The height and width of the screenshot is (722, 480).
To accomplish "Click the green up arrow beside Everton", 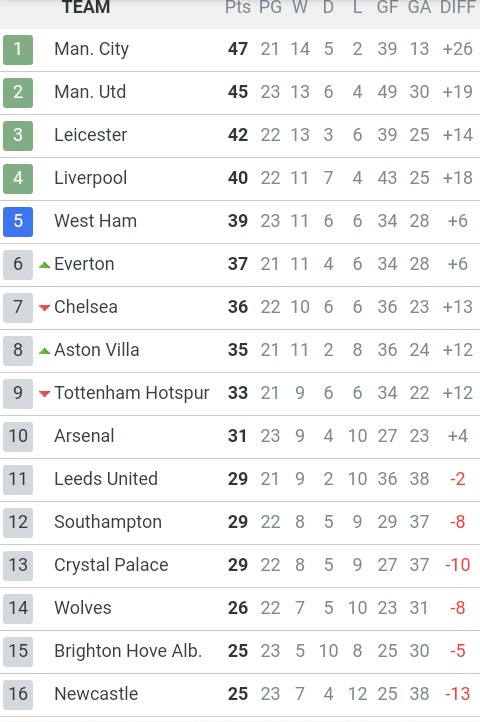I will click(44, 265).
